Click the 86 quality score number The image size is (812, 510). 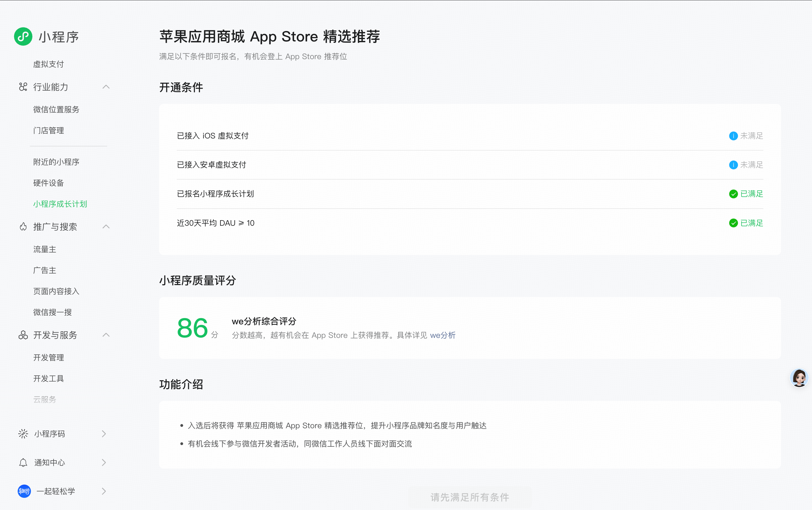click(192, 328)
